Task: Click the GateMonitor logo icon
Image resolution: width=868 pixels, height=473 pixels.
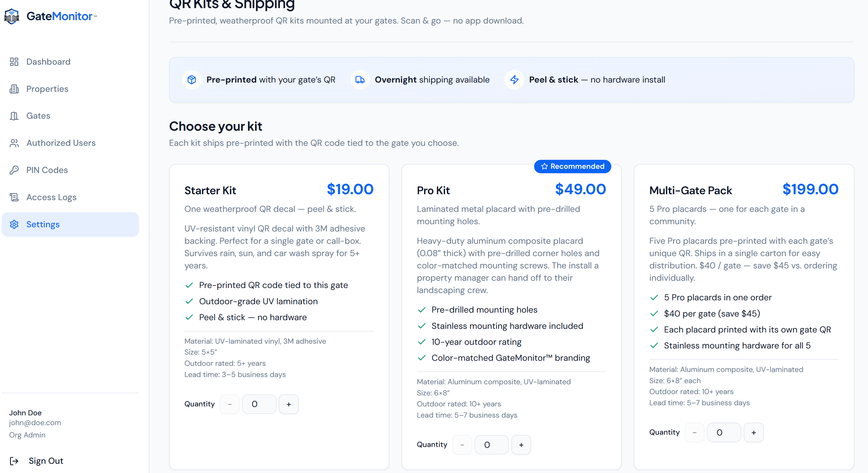Action: coord(12,16)
